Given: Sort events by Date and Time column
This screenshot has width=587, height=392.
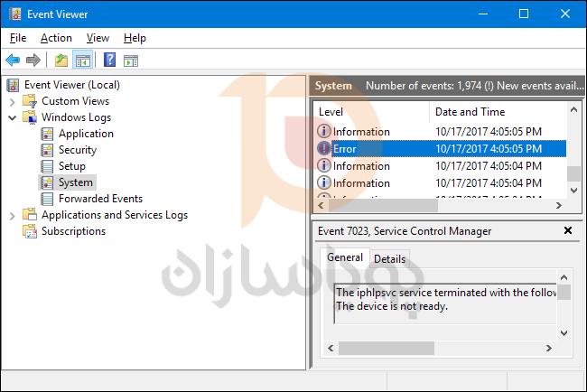Looking at the screenshot, I should 470,112.
